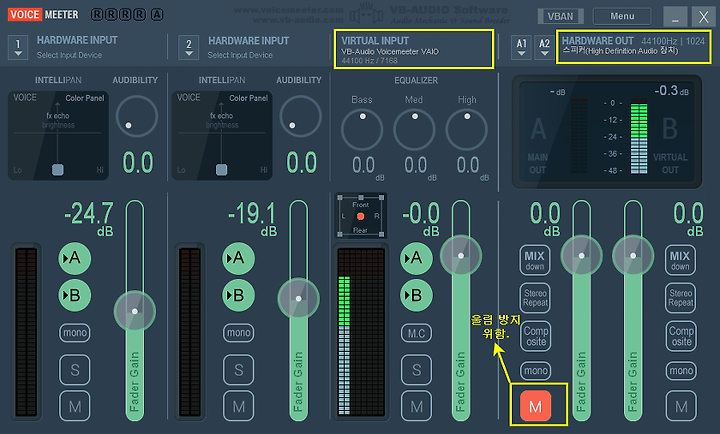Viewport: 720px width, 434px height.
Task: Click Hardware Input 2 Select Input Device label
Action: tap(240, 55)
